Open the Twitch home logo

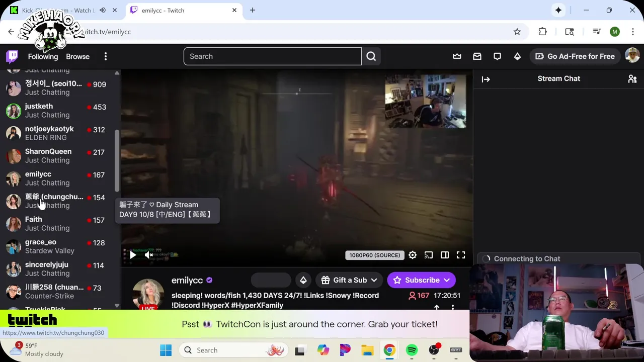[13, 56]
